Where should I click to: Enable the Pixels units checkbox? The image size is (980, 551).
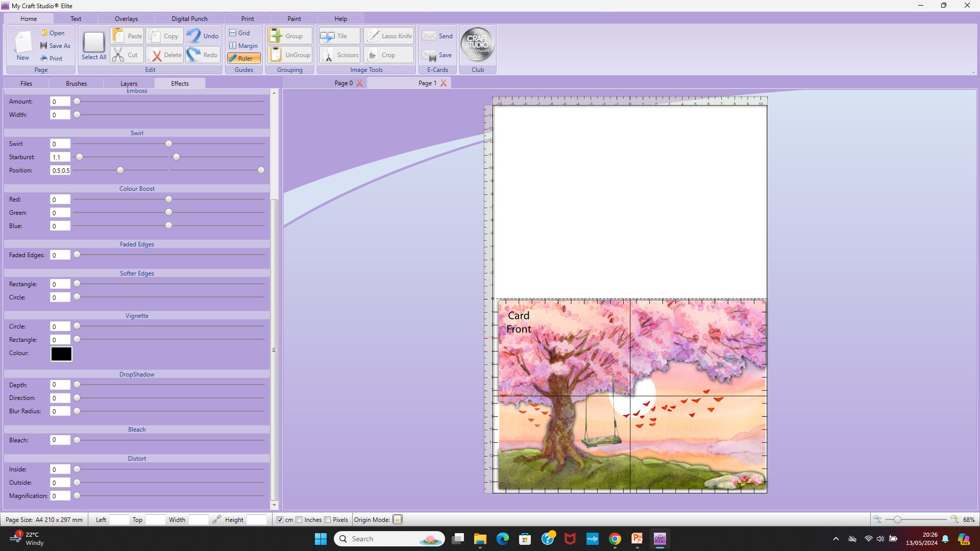click(x=328, y=520)
